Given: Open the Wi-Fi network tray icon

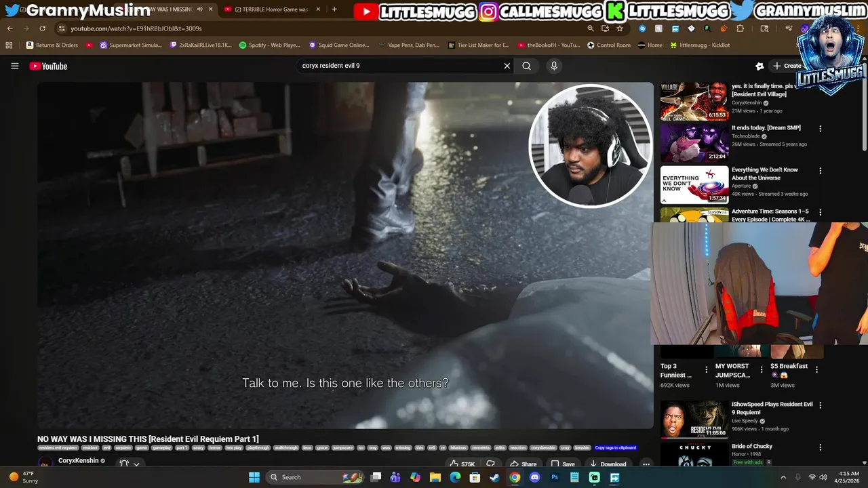Looking at the screenshot, I should pos(812,477).
